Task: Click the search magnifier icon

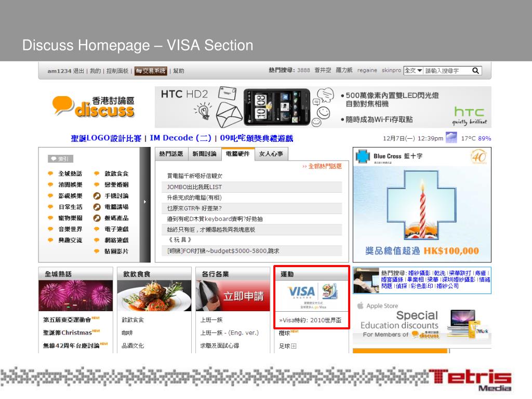Action: pyautogui.click(x=476, y=71)
